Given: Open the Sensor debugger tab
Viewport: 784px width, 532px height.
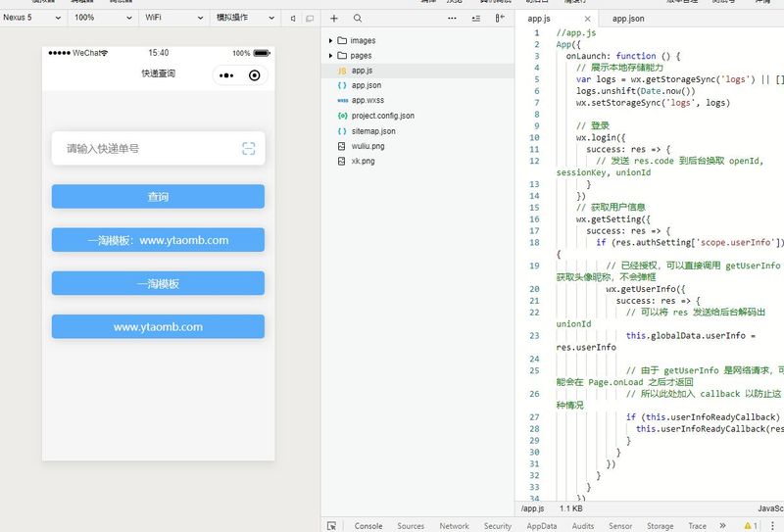Looking at the screenshot, I should (x=620, y=526).
